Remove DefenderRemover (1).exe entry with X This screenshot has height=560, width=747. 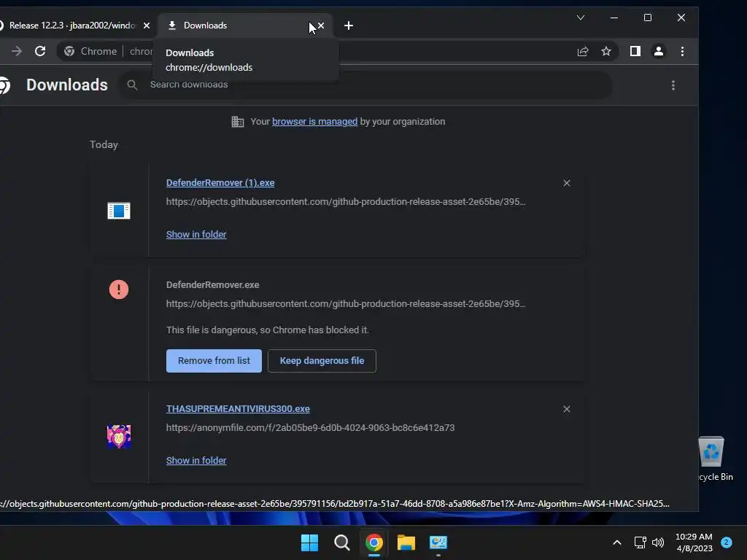click(x=566, y=183)
